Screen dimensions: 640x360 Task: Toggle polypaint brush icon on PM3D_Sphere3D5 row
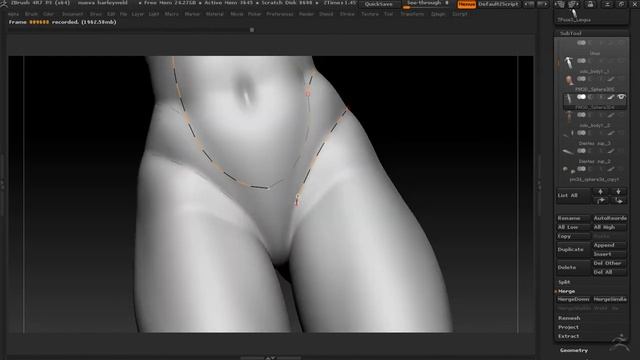[x=611, y=79]
